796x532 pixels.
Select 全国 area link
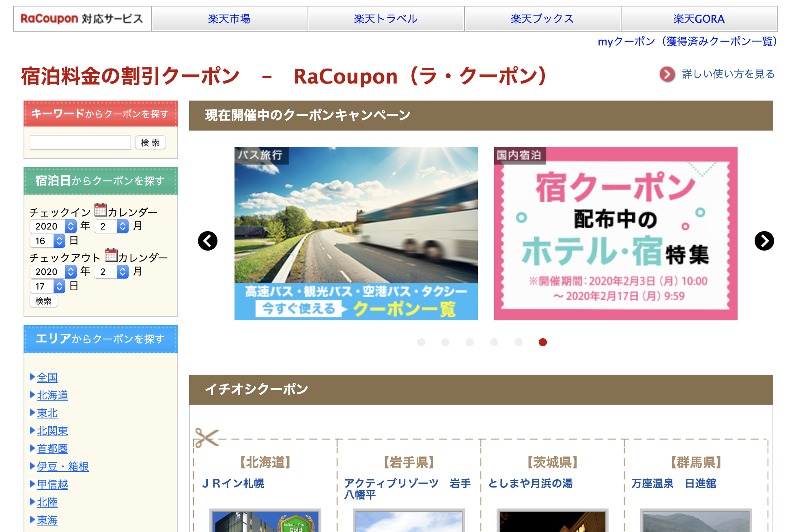pyautogui.click(x=47, y=378)
